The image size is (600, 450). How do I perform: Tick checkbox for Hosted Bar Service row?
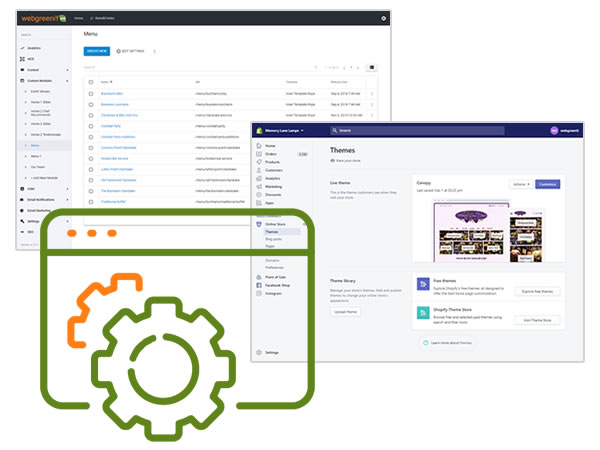pos(91,158)
